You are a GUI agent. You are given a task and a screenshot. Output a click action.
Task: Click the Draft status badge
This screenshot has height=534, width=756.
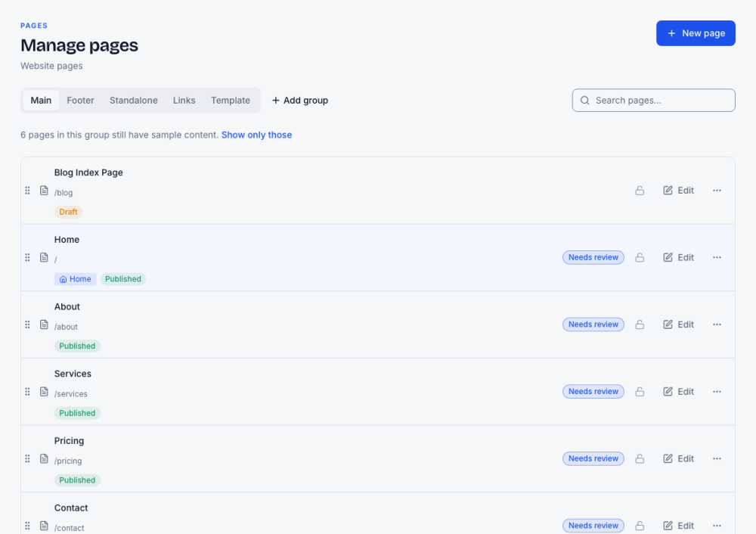click(x=68, y=212)
